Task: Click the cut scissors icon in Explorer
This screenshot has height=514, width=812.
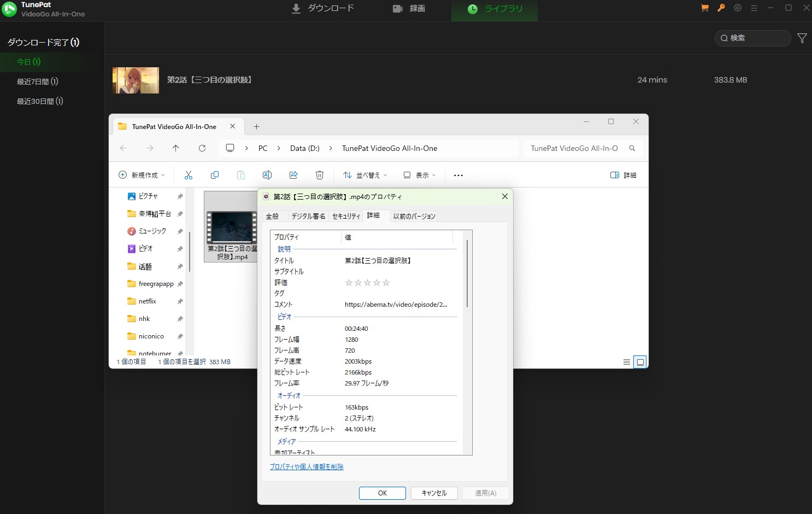Action: (189, 175)
